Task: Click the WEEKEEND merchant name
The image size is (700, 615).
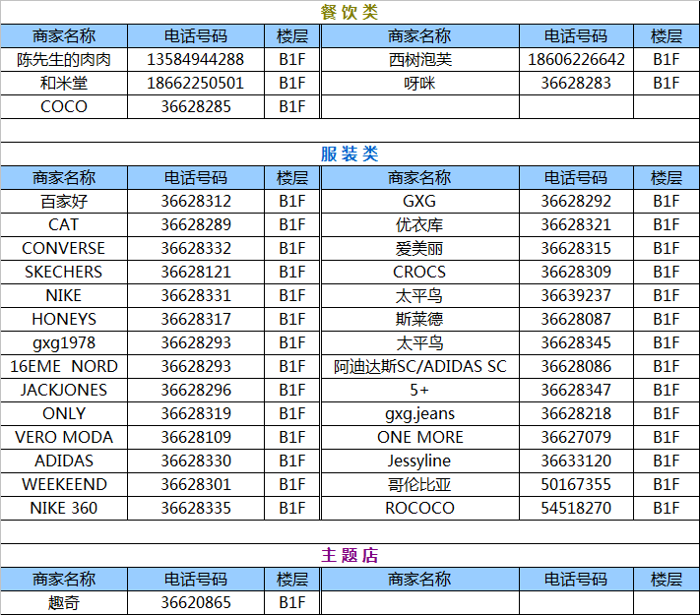Action: pos(64,484)
